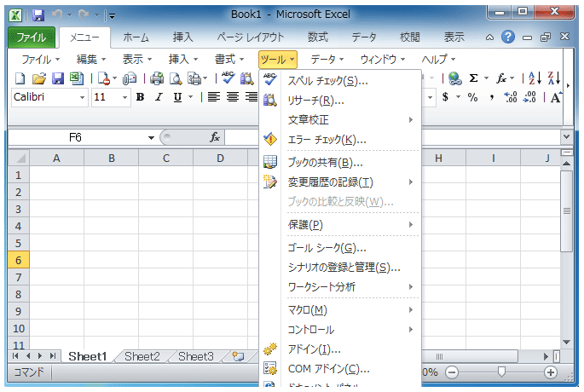Apply comma style format
Screen dimensions: 584x392
(492, 97)
